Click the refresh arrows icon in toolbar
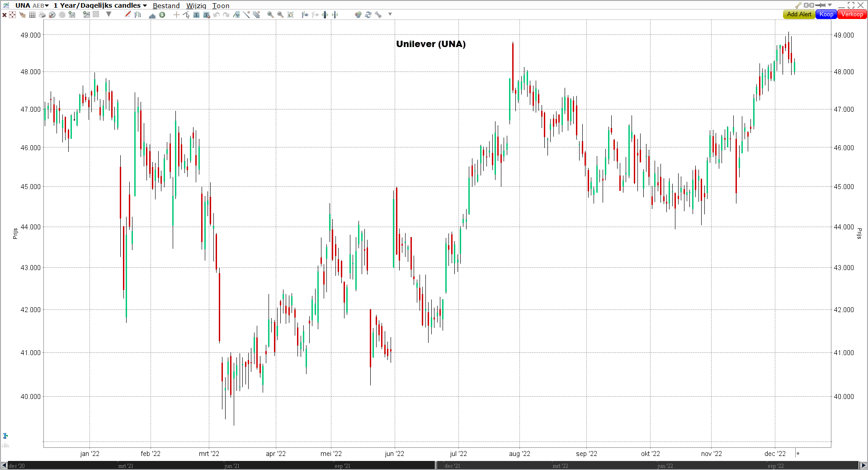The image size is (868, 470). pos(368,14)
